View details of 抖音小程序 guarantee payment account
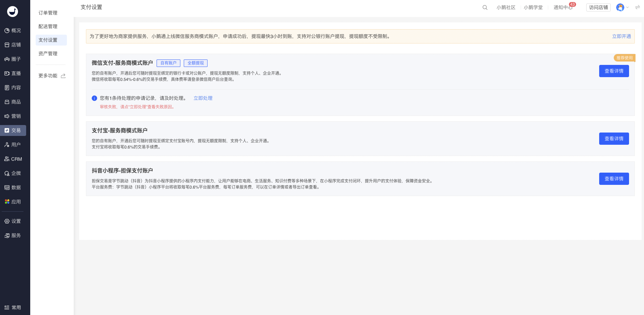 pyautogui.click(x=614, y=179)
